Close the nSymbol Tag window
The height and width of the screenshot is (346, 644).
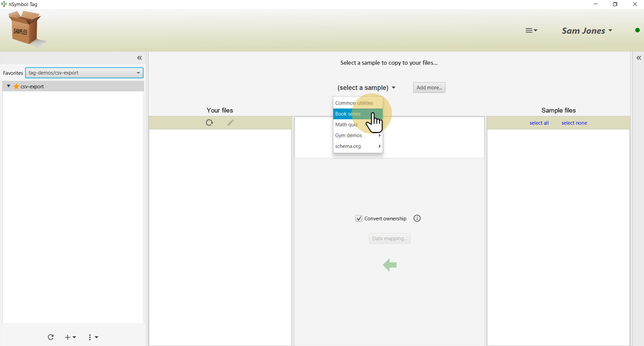635,4
